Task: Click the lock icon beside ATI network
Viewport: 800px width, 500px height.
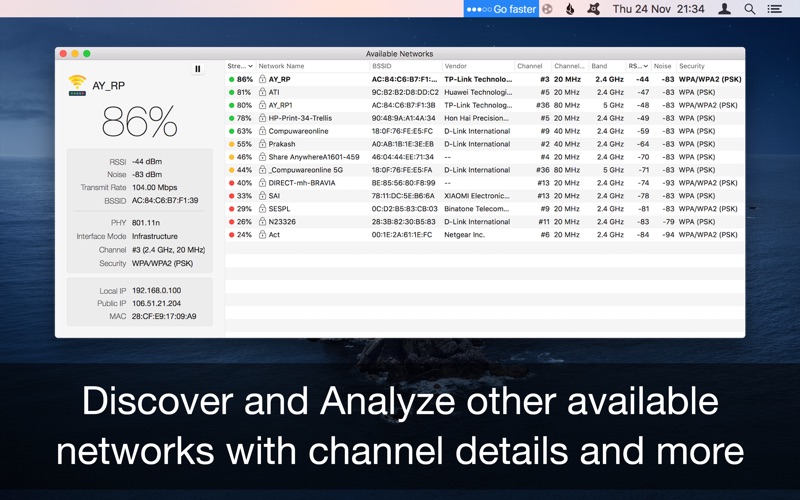Action: [262, 92]
